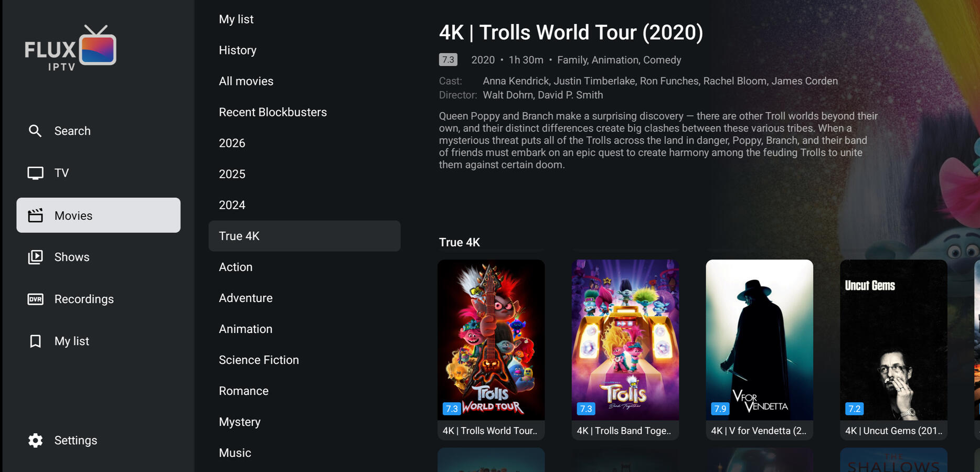Select the 2025 movies category
980x472 pixels.
(232, 174)
